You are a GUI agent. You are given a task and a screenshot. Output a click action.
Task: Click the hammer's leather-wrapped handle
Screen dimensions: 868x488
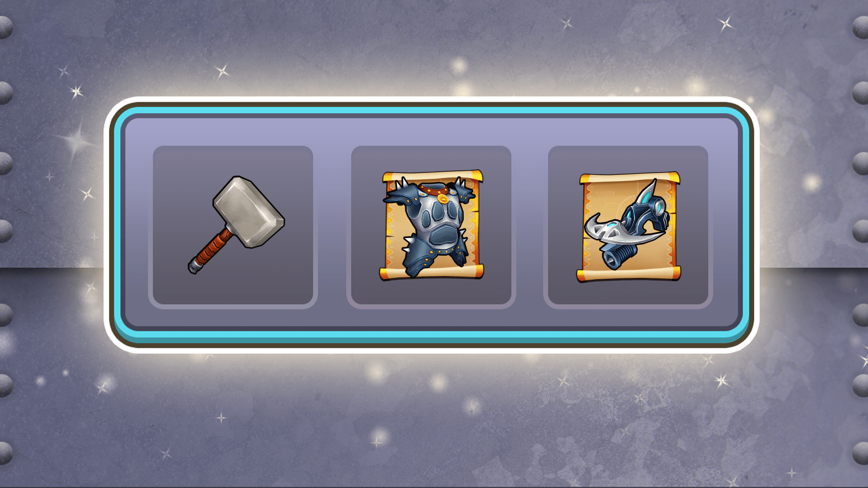coord(211,250)
